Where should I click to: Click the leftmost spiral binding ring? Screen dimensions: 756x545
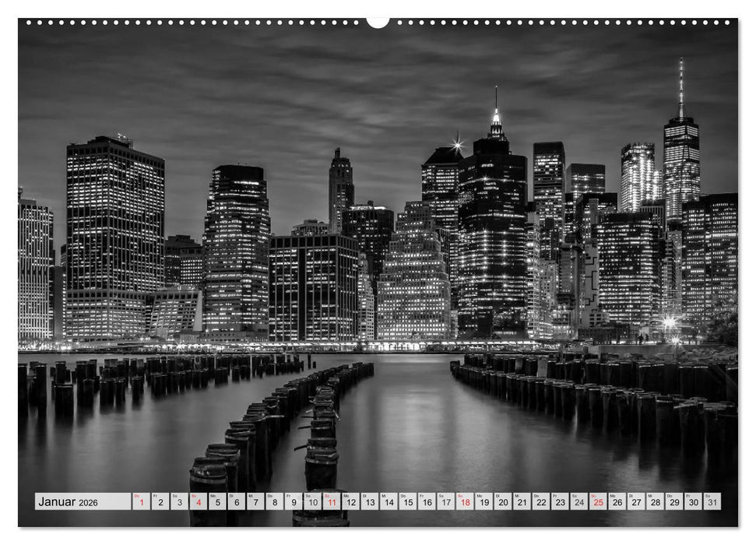[29, 21]
